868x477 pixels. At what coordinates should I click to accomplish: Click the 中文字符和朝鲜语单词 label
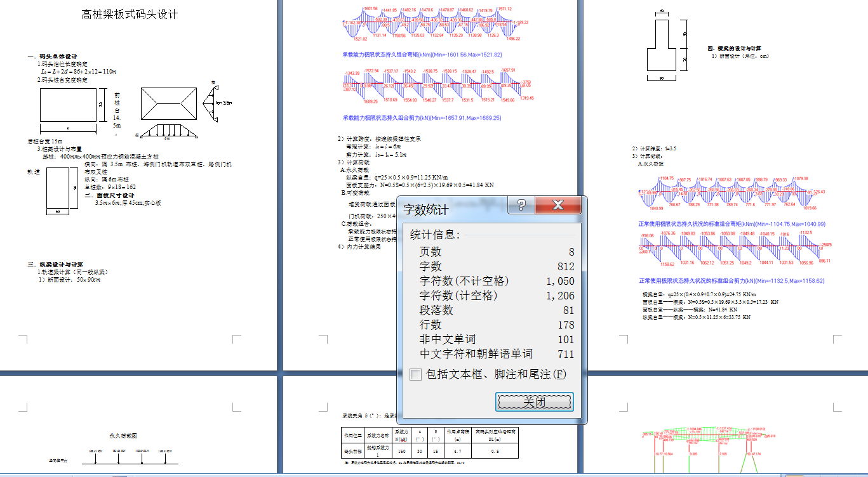[476, 354]
